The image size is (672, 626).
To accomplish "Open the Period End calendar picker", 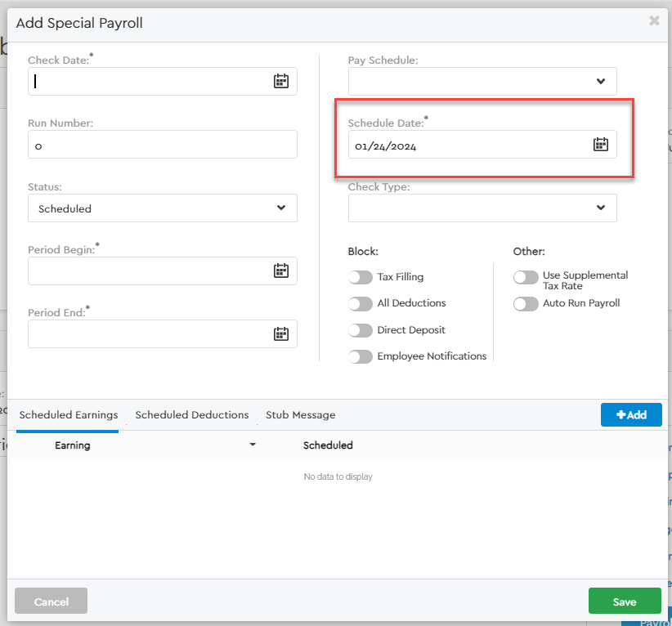I will (280, 333).
